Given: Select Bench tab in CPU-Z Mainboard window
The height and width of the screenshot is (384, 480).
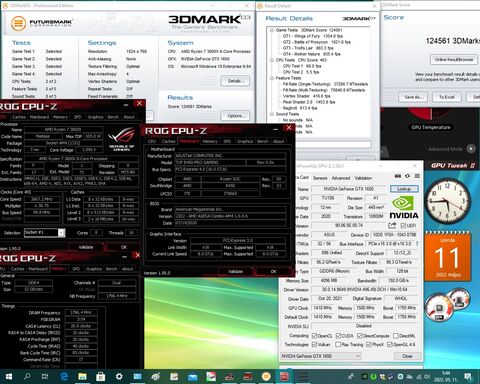Looking at the screenshot, I should click(263, 141).
